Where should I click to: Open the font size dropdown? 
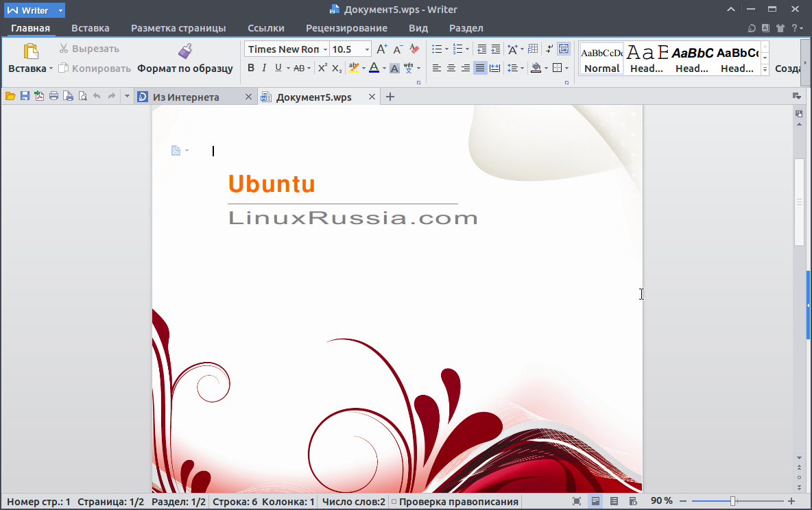367,49
